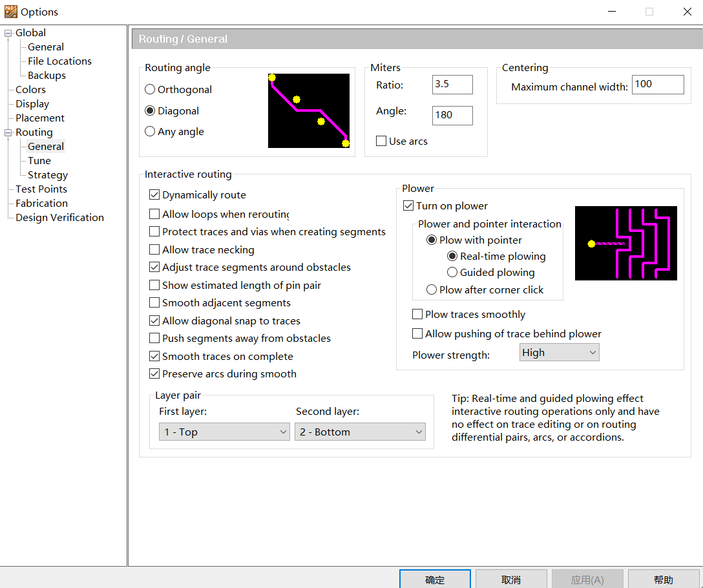
Task: Toggle Preserve arcs during smooth
Action: click(x=154, y=373)
